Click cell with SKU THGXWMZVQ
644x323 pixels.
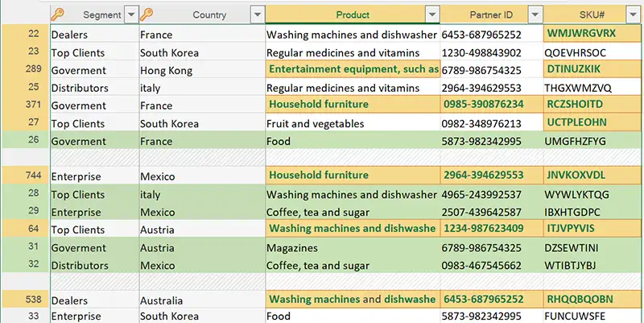[592, 88]
